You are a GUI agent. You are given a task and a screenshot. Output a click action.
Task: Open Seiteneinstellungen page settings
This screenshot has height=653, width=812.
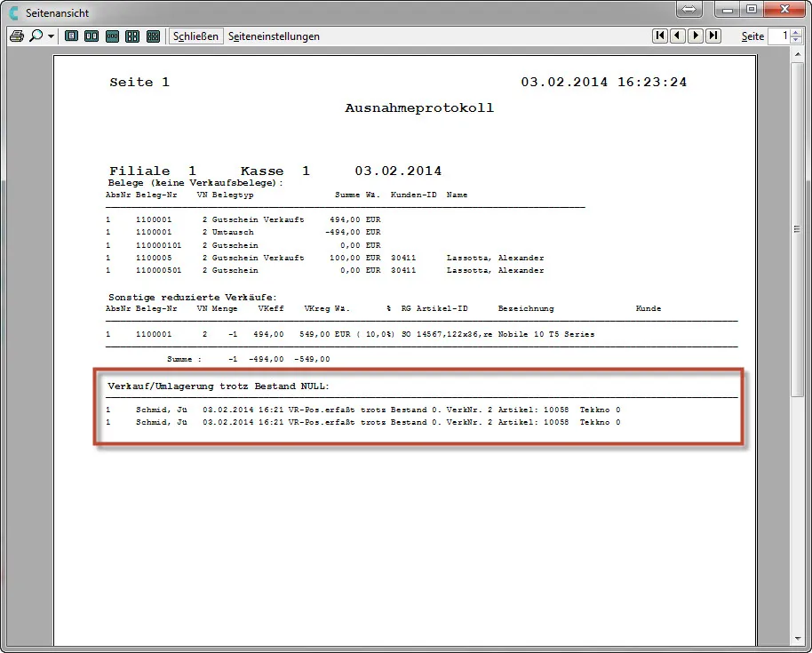point(274,36)
